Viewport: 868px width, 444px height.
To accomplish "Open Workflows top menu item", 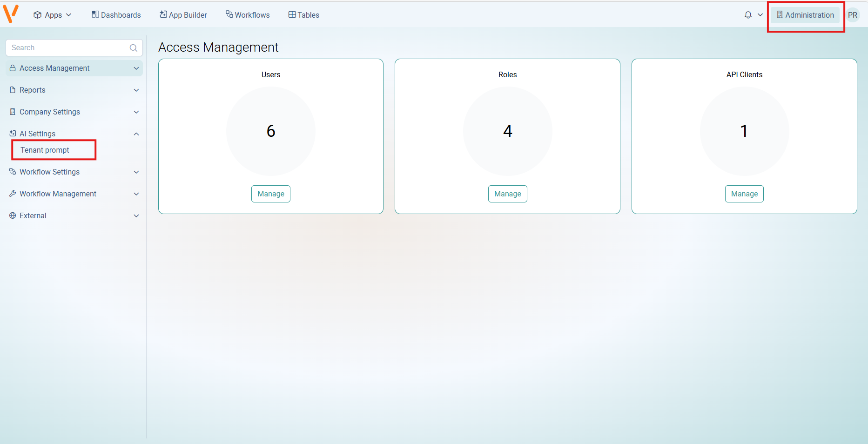I will coord(248,15).
